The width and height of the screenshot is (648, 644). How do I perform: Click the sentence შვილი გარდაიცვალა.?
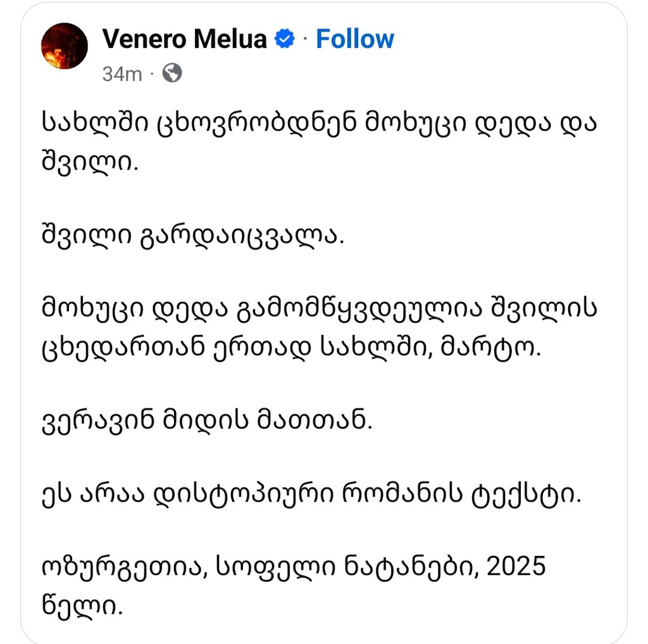coord(193,237)
